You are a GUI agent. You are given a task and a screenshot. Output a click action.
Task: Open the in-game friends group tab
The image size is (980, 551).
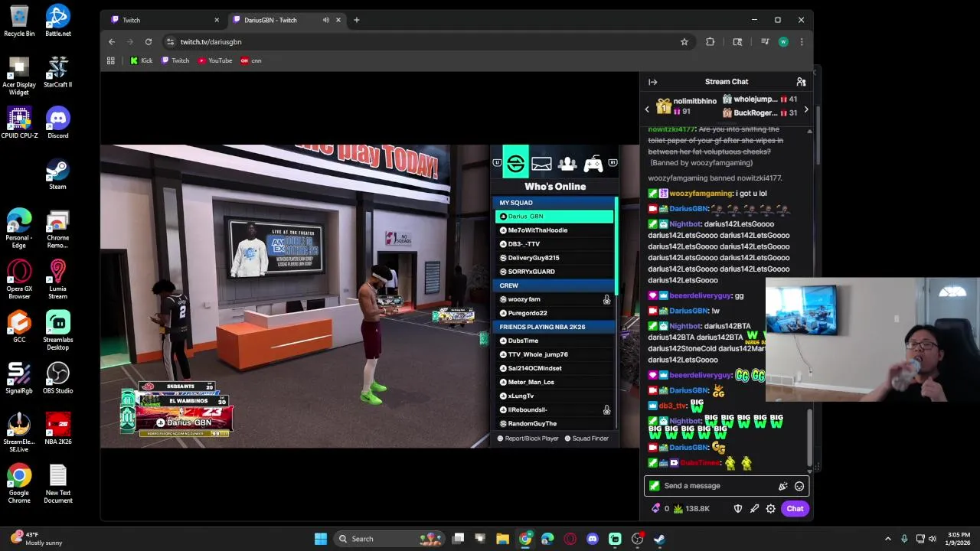coord(567,163)
